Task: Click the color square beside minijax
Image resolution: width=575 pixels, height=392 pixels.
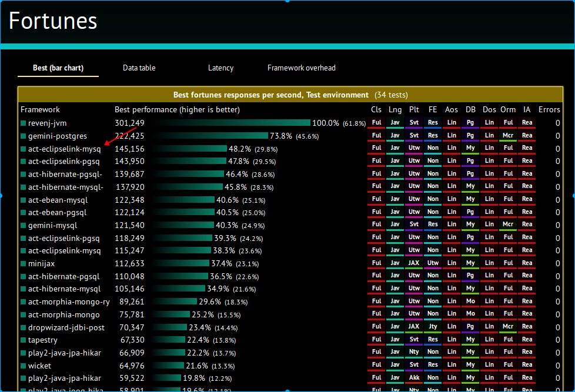Action: tap(23, 264)
